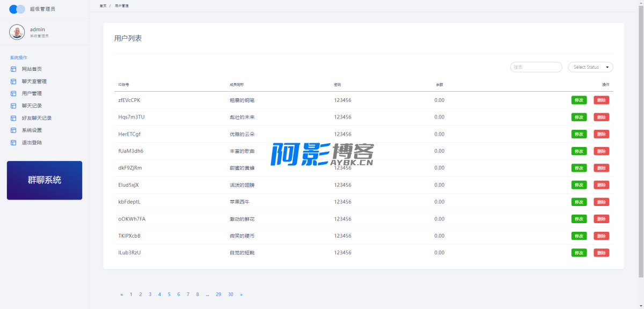The height and width of the screenshot is (309, 644).
Task: Go to next page with »
Action: tap(241, 295)
